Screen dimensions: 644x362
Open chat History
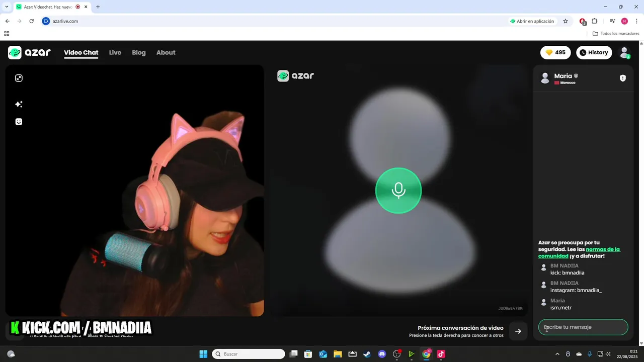click(x=594, y=52)
